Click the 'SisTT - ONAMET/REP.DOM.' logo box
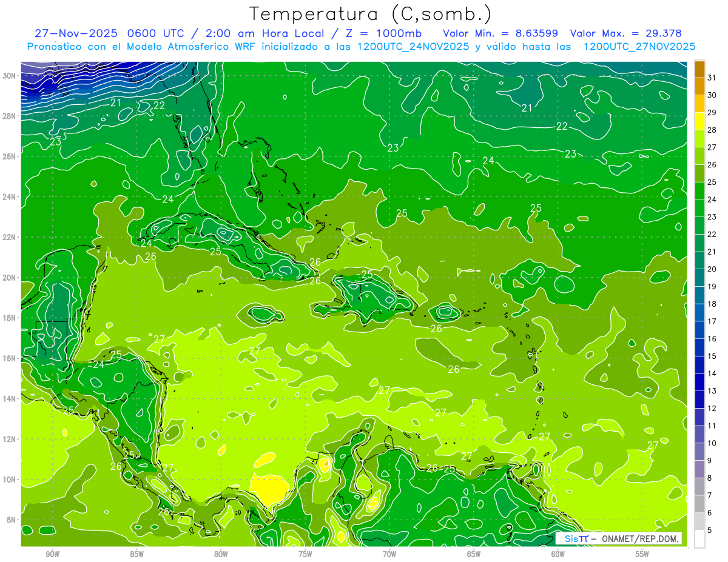Image resolution: width=728 pixels, height=562 pixels. coord(619,538)
